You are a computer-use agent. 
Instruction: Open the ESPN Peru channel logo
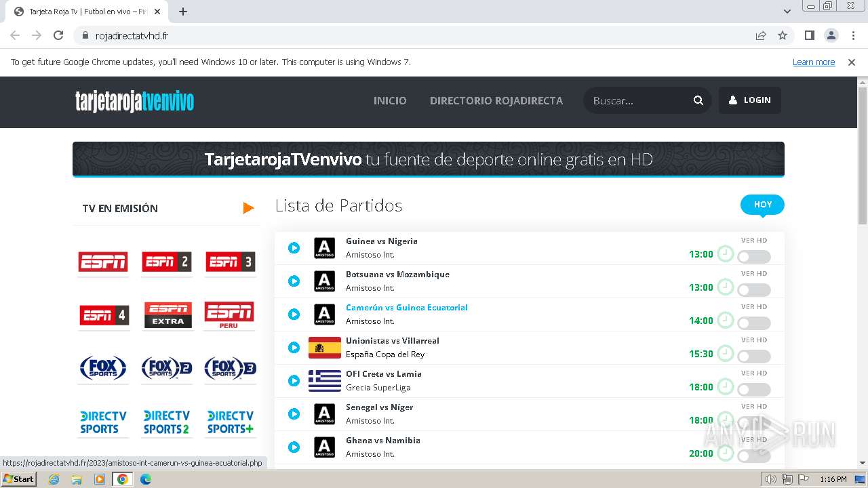pyautogui.click(x=230, y=315)
